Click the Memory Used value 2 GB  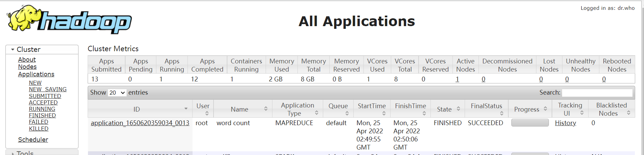[x=276, y=79]
